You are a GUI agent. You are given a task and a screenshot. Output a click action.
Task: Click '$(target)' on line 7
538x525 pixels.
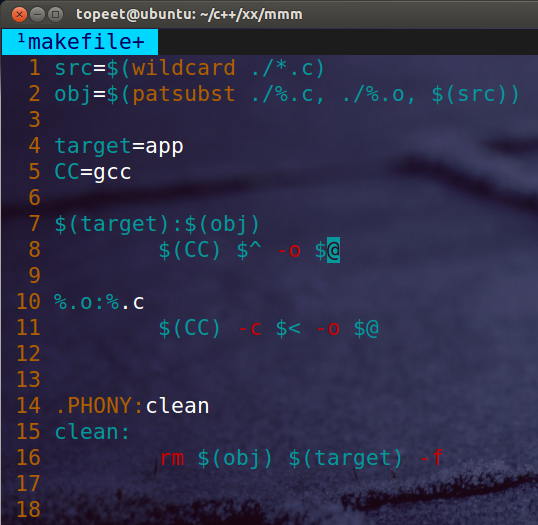coord(113,224)
